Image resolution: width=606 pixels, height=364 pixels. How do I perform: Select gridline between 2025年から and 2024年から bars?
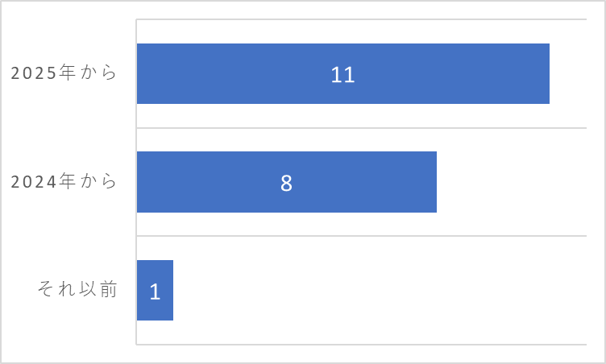pos(361,127)
